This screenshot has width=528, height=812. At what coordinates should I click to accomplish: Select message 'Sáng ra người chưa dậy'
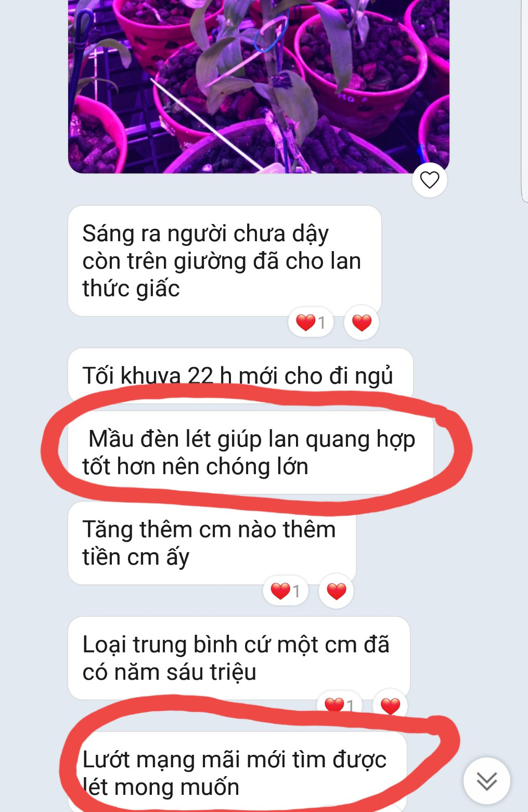[225, 261]
